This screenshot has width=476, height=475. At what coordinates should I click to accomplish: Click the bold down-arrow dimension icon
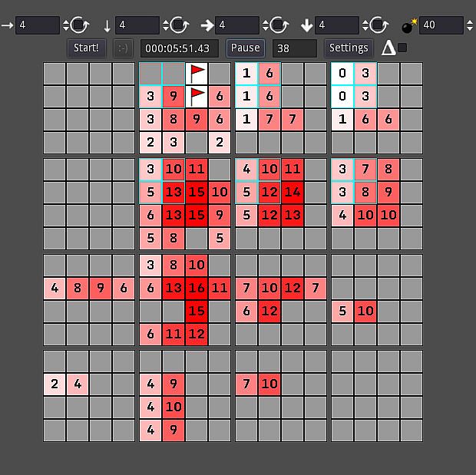coord(306,25)
